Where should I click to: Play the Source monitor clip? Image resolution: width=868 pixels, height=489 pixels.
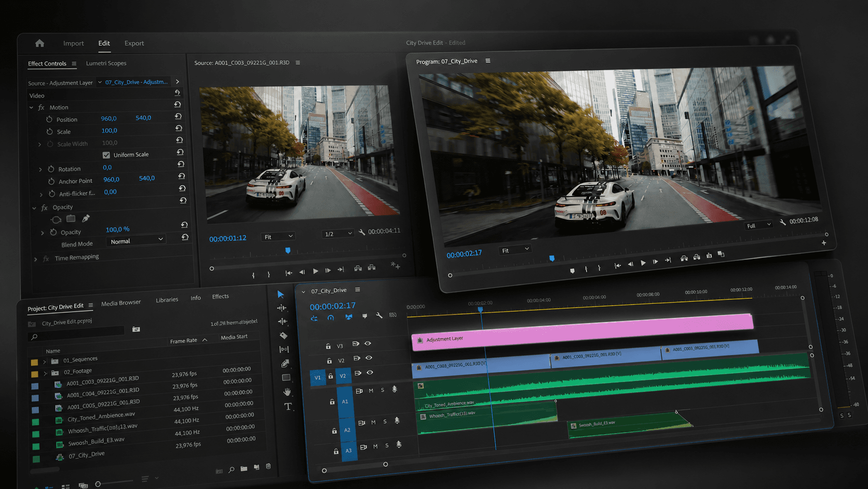(316, 271)
